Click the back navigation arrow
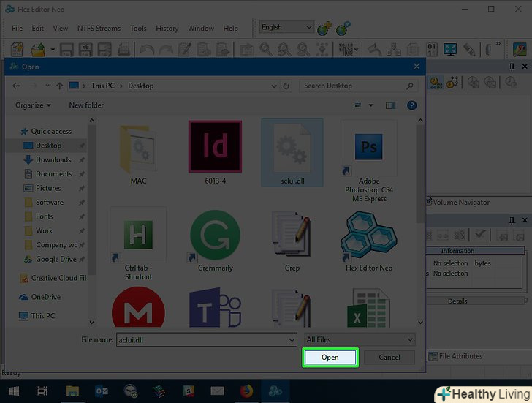The height and width of the screenshot is (403, 532). [16, 86]
